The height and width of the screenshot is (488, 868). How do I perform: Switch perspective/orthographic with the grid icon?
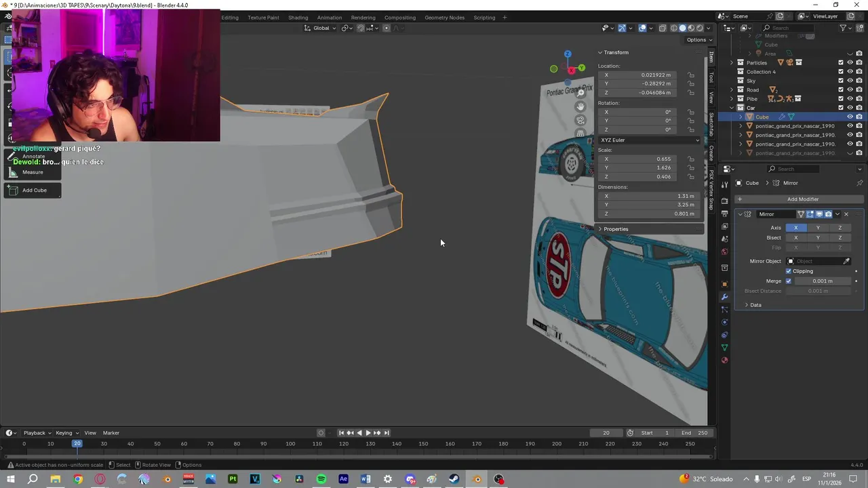580,134
